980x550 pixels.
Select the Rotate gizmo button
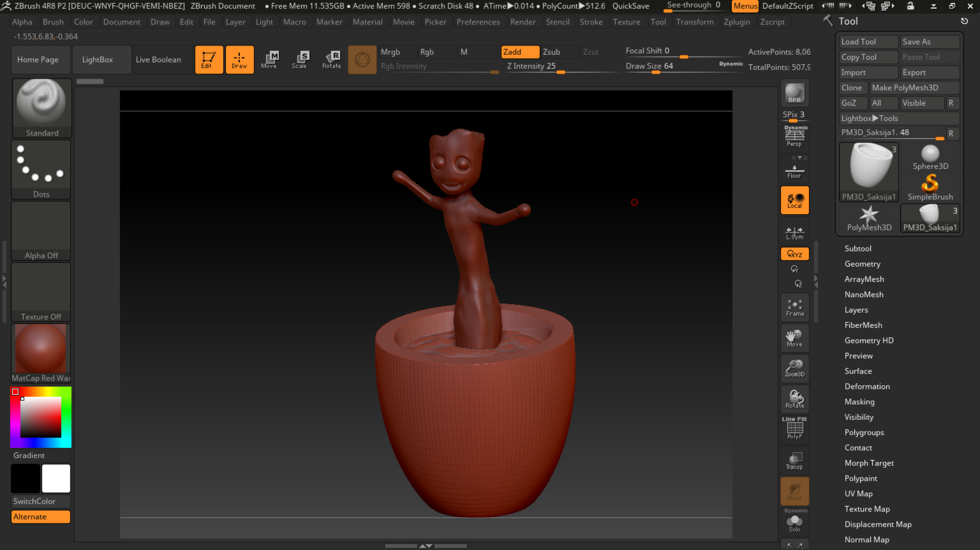click(331, 60)
